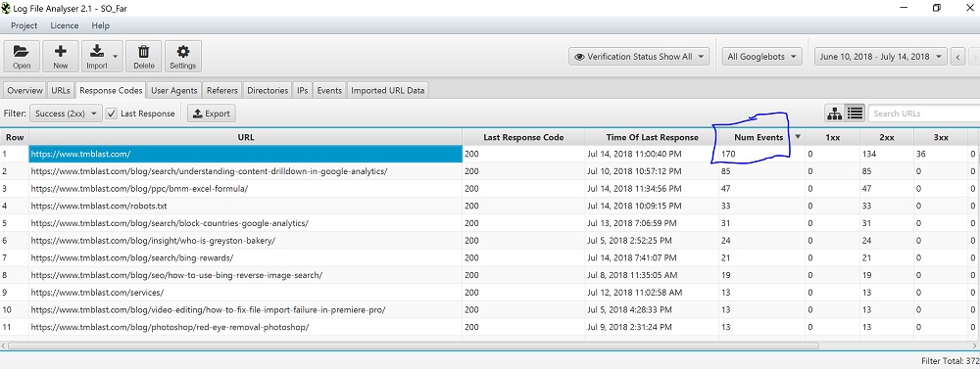980x369 pixels.
Task: Toggle the Last Response checkbox
Action: pyautogui.click(x=112, y=114)
